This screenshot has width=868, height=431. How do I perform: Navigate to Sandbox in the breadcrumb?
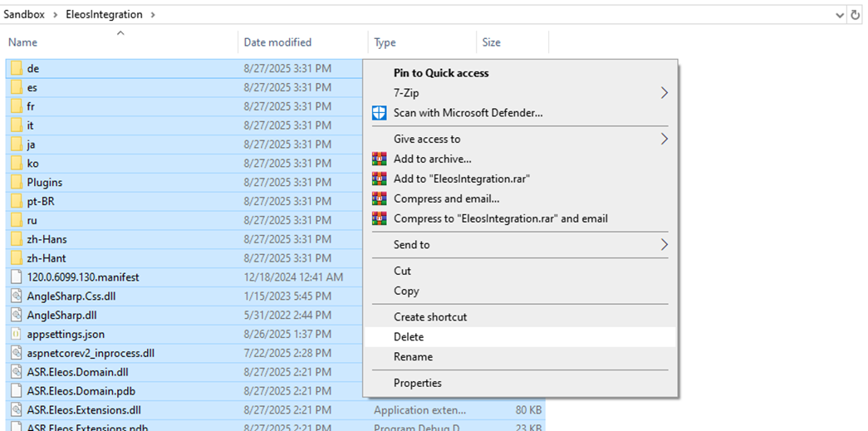click(24, 15)
